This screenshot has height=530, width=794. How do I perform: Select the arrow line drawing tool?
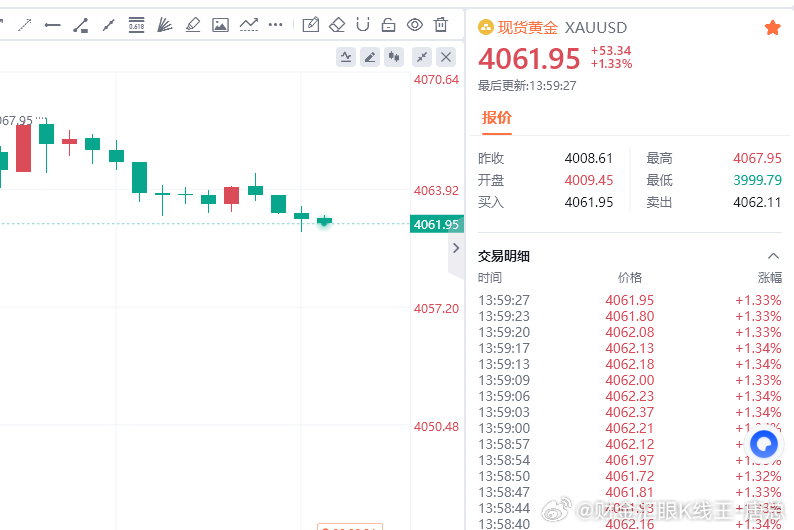coord(25,24)
